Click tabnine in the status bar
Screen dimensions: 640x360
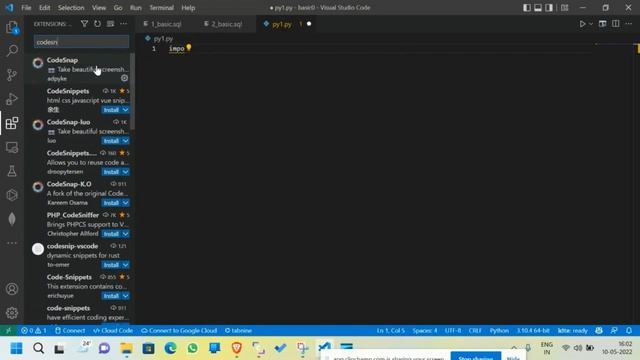238,331
